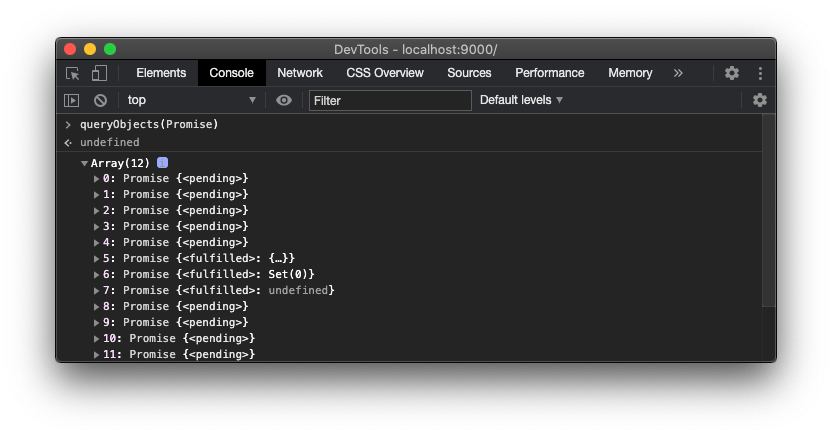Expand entry 0 pending Promise
This screenshot has width=832, height=436.
pos(97,179)
